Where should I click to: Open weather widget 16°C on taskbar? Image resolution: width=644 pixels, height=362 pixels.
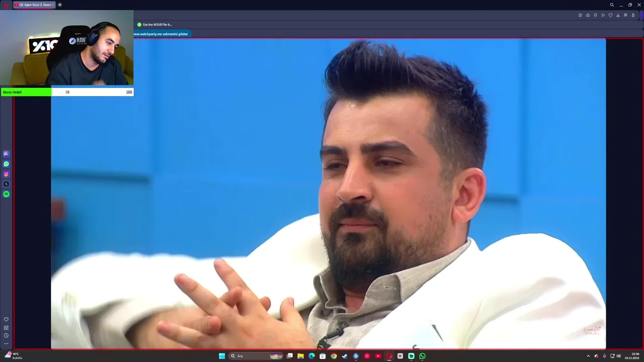point(14,355)
